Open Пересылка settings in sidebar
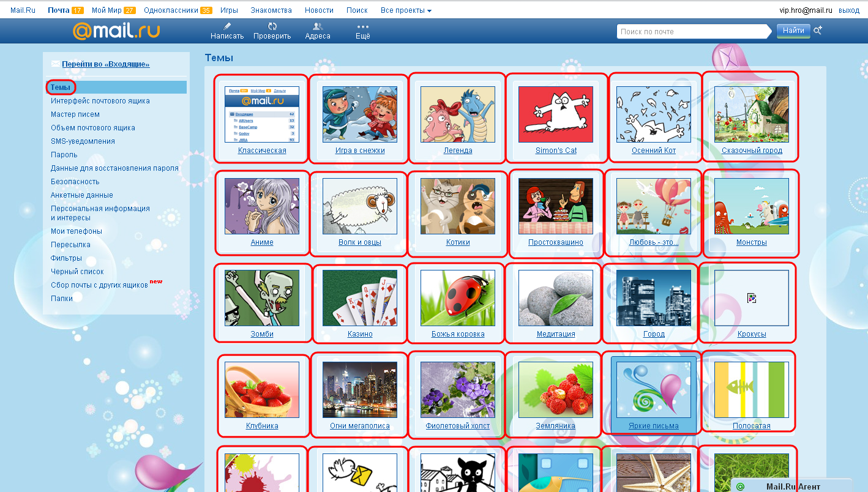This screenshot has height=492, width=868. (x=70, y=245)
